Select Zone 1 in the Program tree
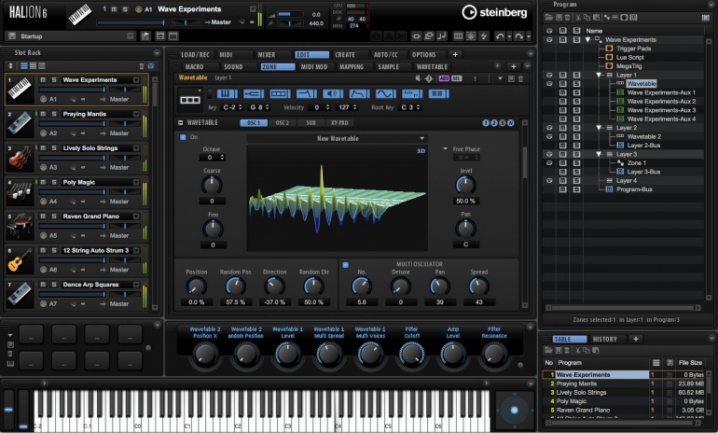 [x=636, y=163]
